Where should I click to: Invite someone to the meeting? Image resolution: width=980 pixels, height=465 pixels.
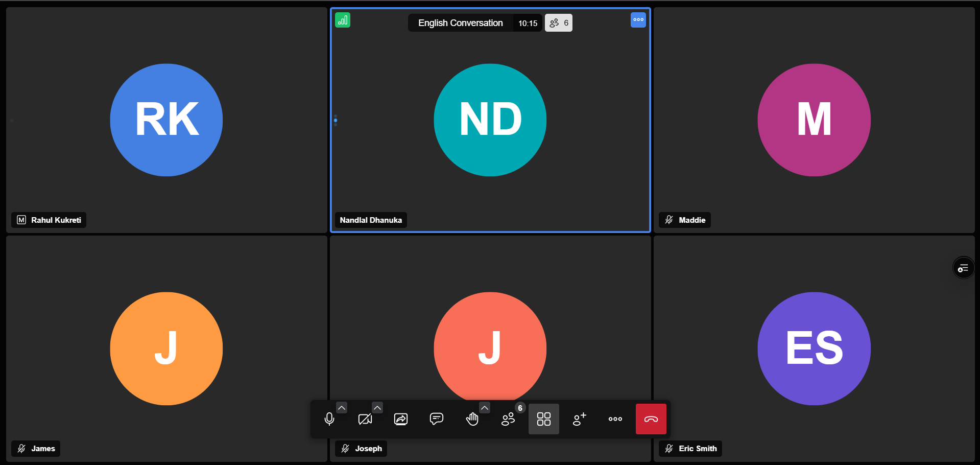tap(579, 419)
